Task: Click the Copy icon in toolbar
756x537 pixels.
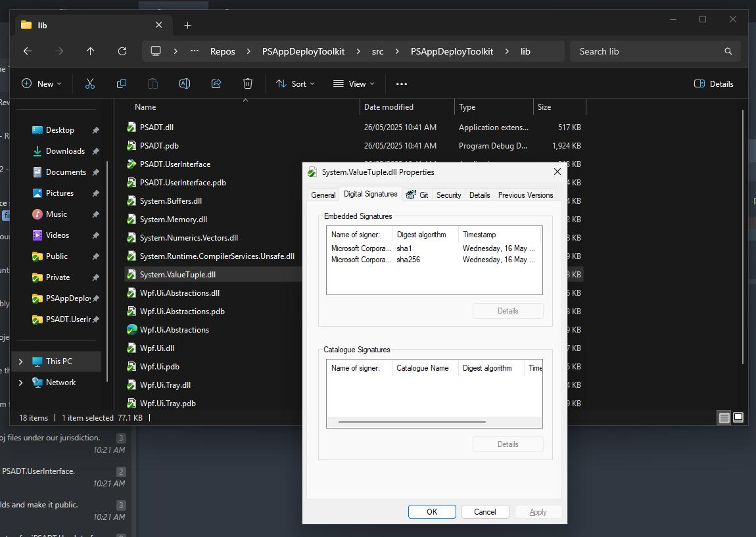Action: click(x=122, y=83)
